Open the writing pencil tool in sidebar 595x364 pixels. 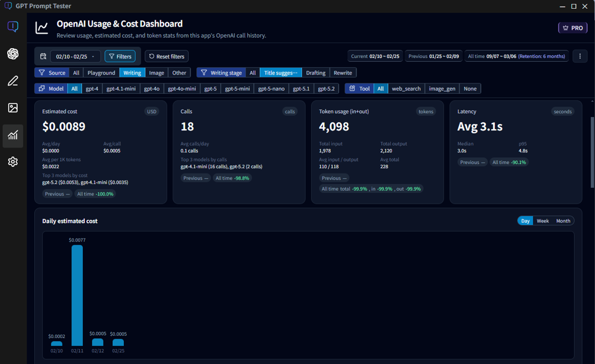coord(12,81)
